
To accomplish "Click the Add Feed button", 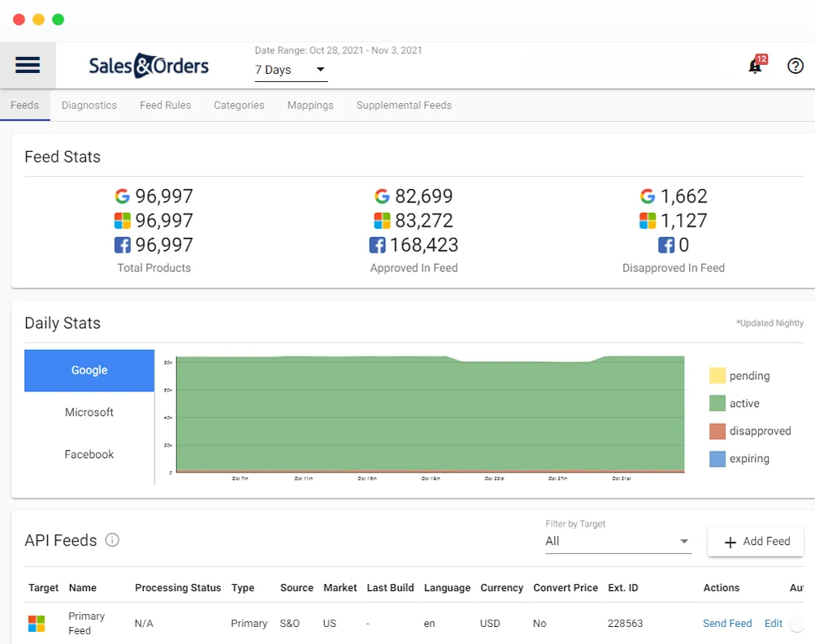I will point(756,542).
